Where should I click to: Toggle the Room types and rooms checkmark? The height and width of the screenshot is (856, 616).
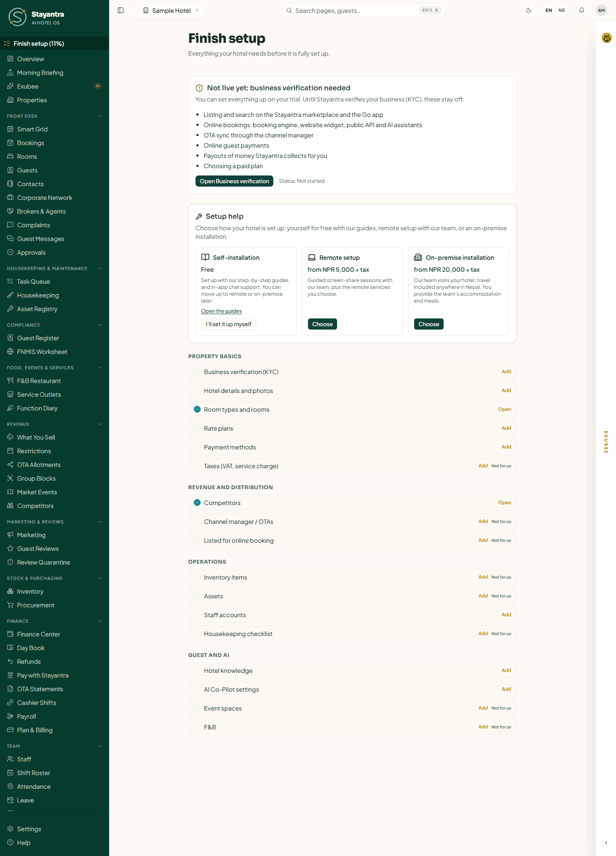197,409
